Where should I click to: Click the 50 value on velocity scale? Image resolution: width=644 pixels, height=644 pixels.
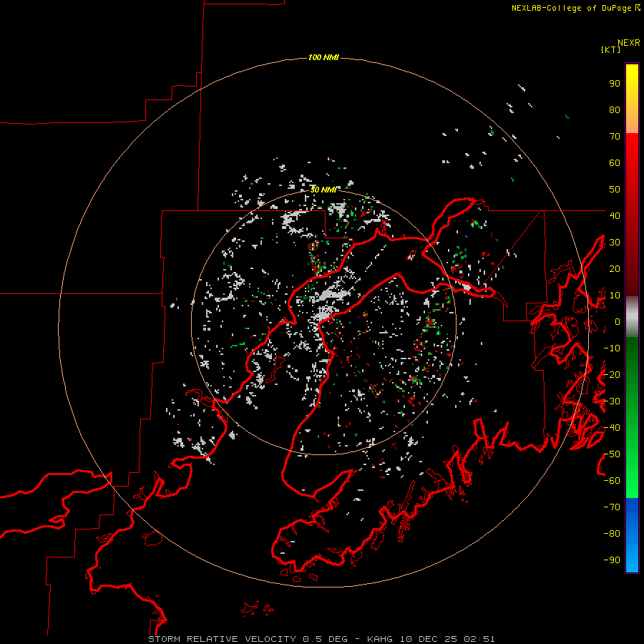point(615,190)
